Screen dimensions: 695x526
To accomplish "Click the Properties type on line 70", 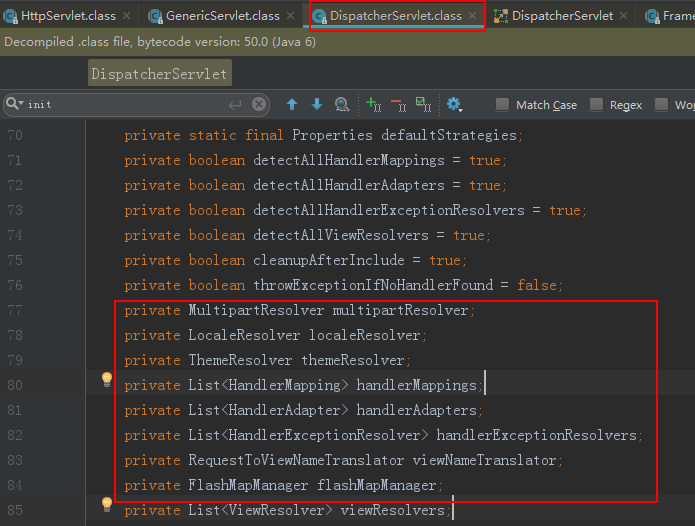I will pyautogui.click(x=332, y=135).
